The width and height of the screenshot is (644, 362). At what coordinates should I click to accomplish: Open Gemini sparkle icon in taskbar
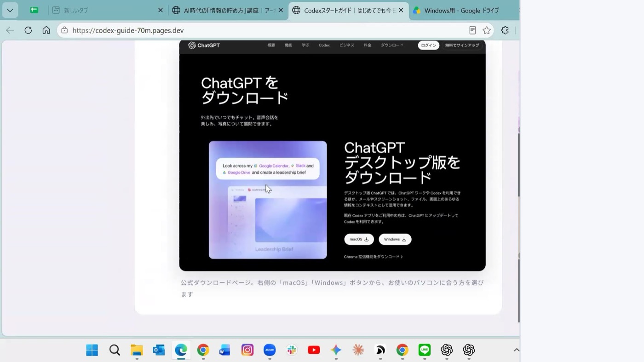pyautogui.click(x=336, y=350)
